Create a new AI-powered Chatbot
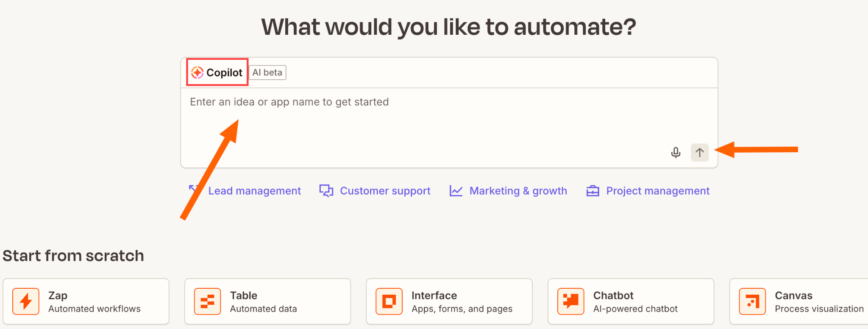 [x=631, y=301]
